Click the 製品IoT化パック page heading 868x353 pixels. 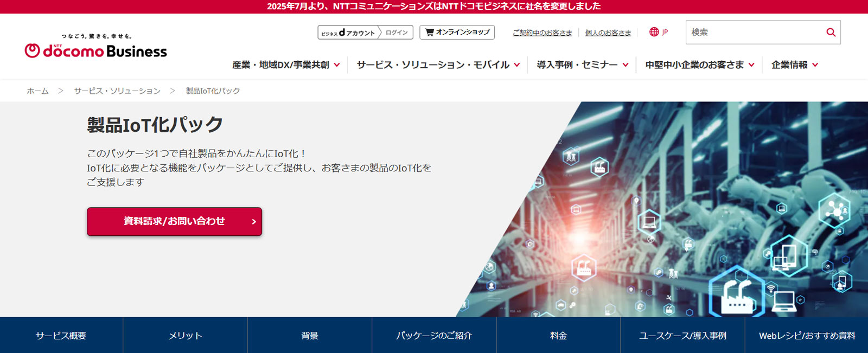pos(155,125)
